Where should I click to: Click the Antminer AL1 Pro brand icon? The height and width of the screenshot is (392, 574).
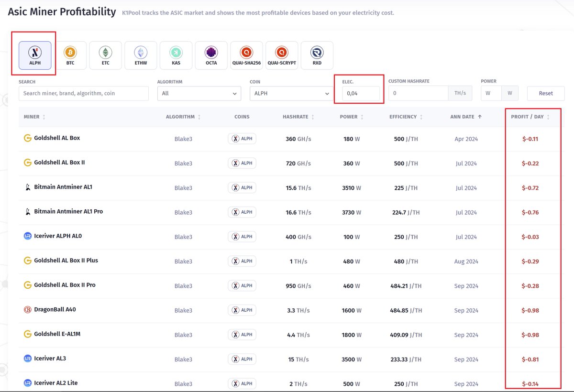[27, 211]
